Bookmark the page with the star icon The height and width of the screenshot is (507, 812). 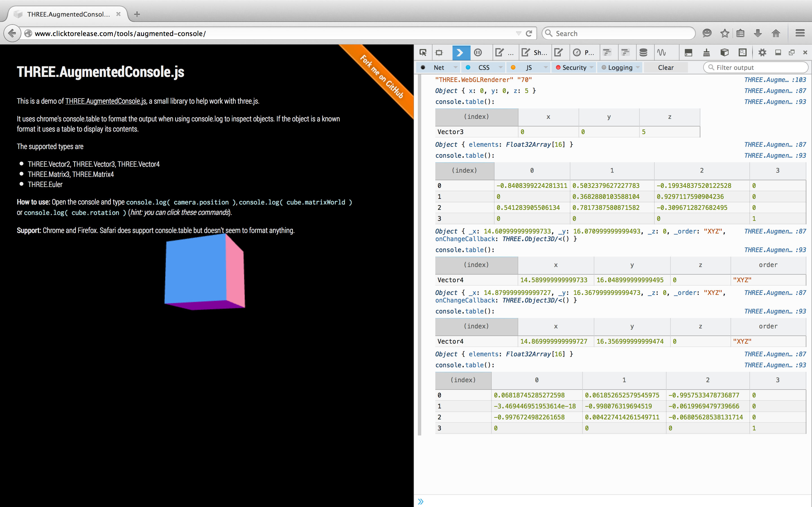point(725,33)
